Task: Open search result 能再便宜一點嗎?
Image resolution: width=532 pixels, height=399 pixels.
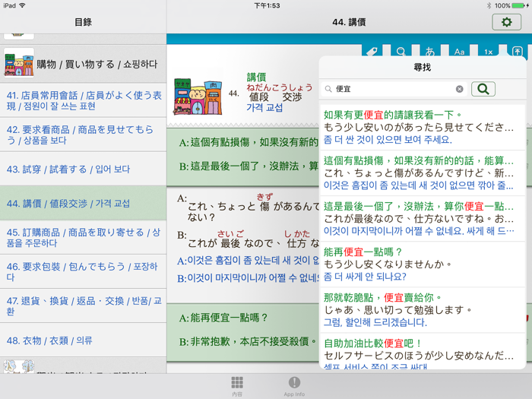Action: click(422, 264)
